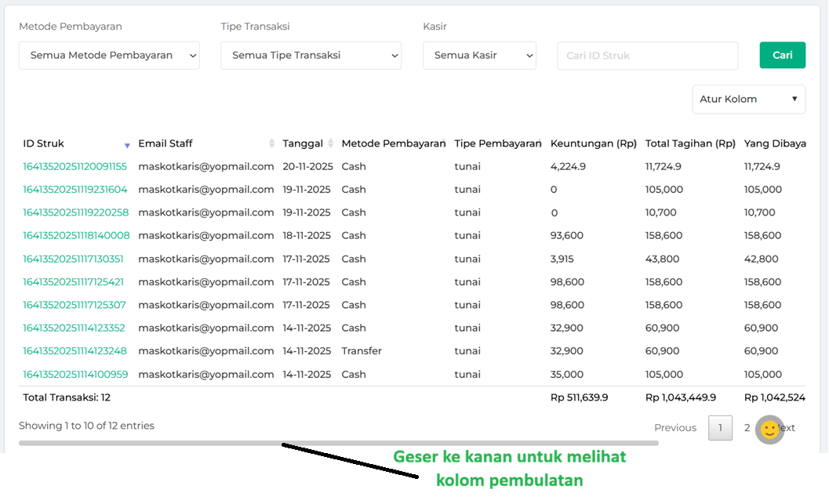Open the Atur Kolom column selector
Viewport: 829px width, 504px height.
(x=748, y=100)
